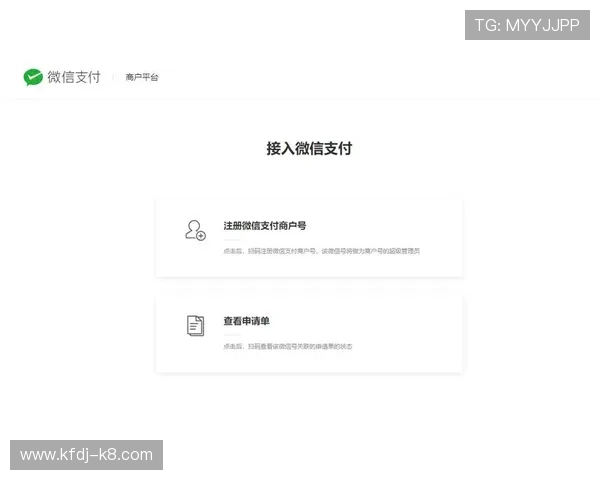
Task: Click the description under 查看申请单
Action: click(x=288, y=346)
